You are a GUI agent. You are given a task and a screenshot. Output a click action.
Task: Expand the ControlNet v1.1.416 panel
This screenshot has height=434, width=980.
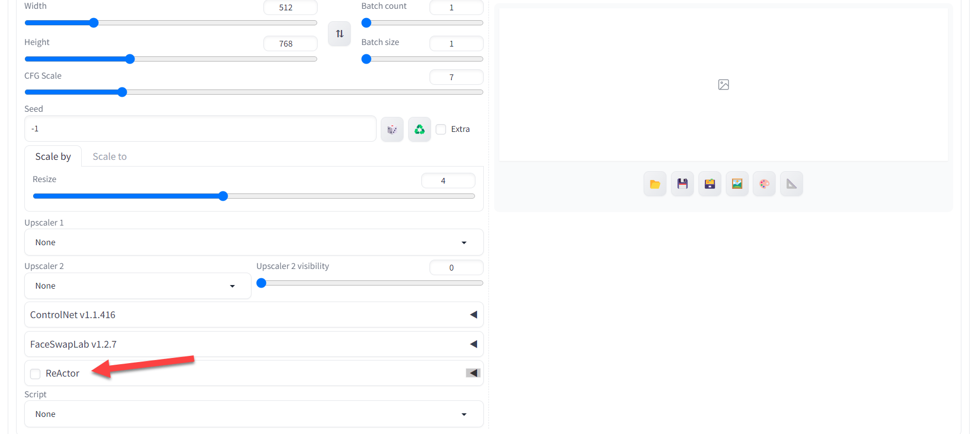[x=473, y=315]
